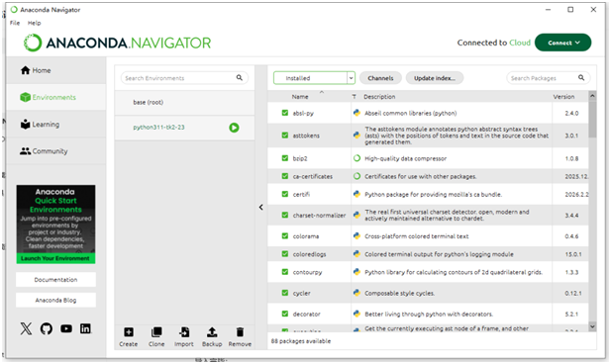Click the Remove environment trash icon
Image resolution: width=611 pixels, height=364 pixels.
[240, 332]
